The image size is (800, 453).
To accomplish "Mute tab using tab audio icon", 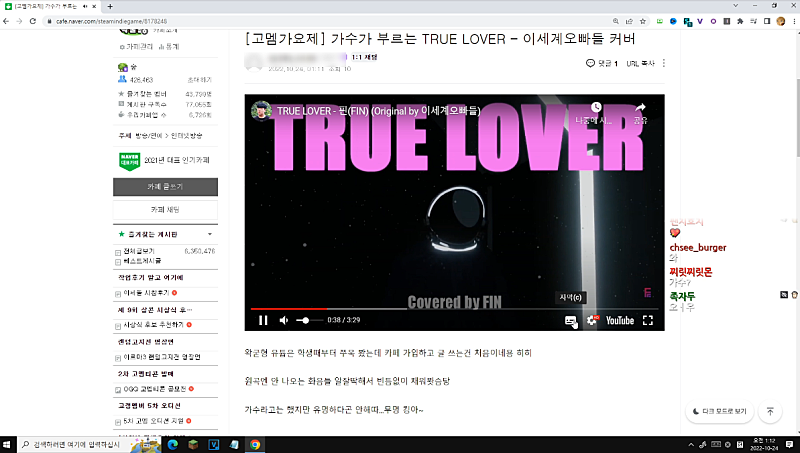I will (x=85, y=6).
